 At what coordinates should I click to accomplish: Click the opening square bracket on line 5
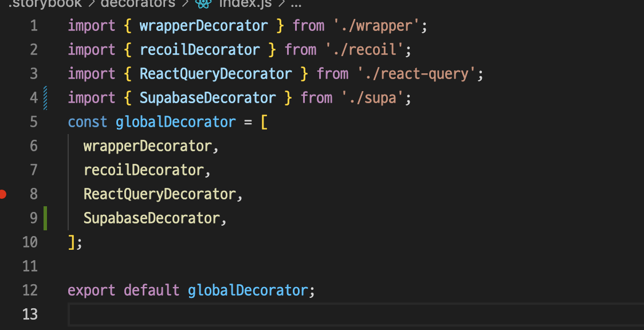[264, 122]
